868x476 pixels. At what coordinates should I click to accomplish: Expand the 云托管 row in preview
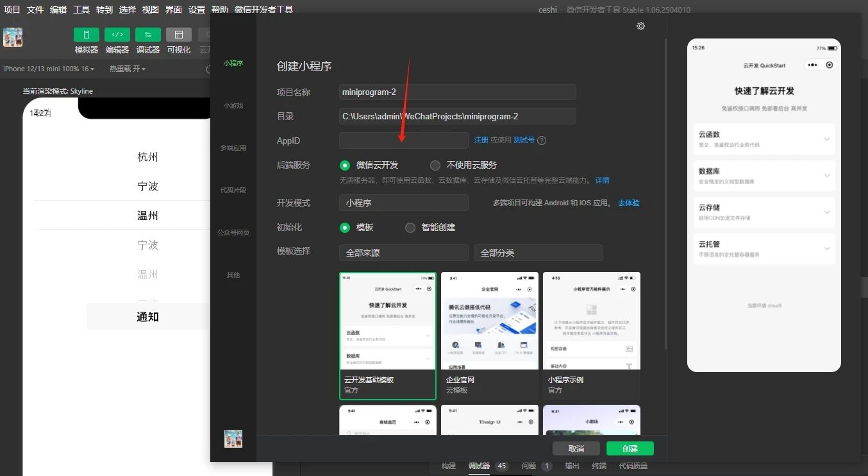(x=764, y=248)
